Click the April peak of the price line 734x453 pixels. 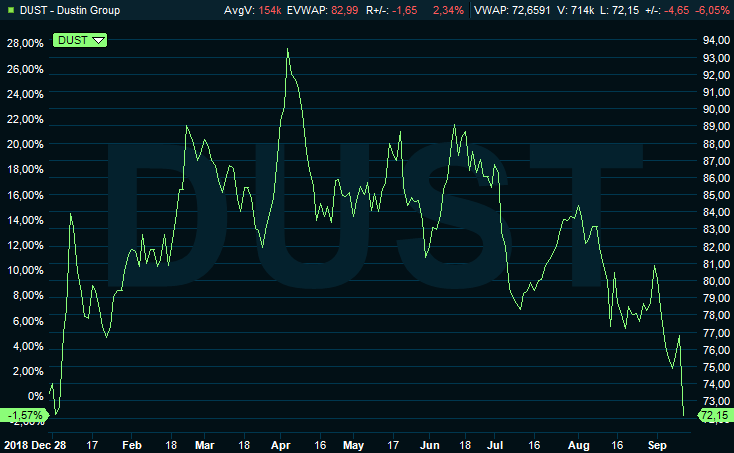[x=287, y=49]
